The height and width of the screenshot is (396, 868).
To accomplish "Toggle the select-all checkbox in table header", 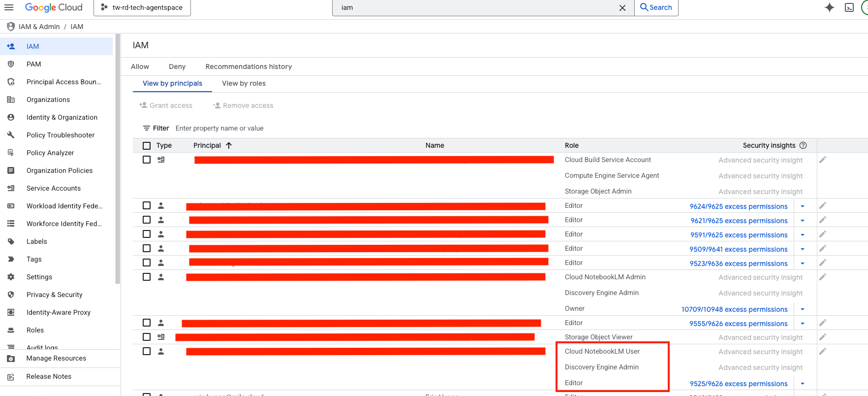I will [147, 146].
